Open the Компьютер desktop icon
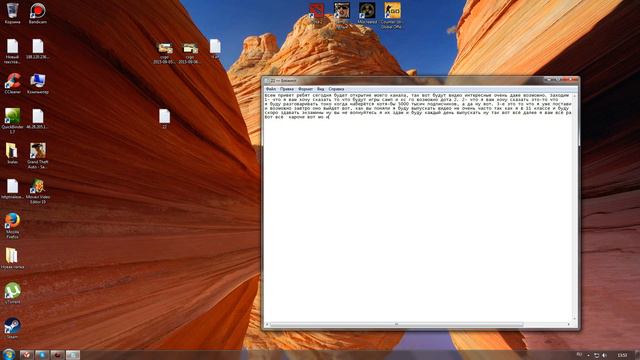The image size is (640, 360). point(38,83)
